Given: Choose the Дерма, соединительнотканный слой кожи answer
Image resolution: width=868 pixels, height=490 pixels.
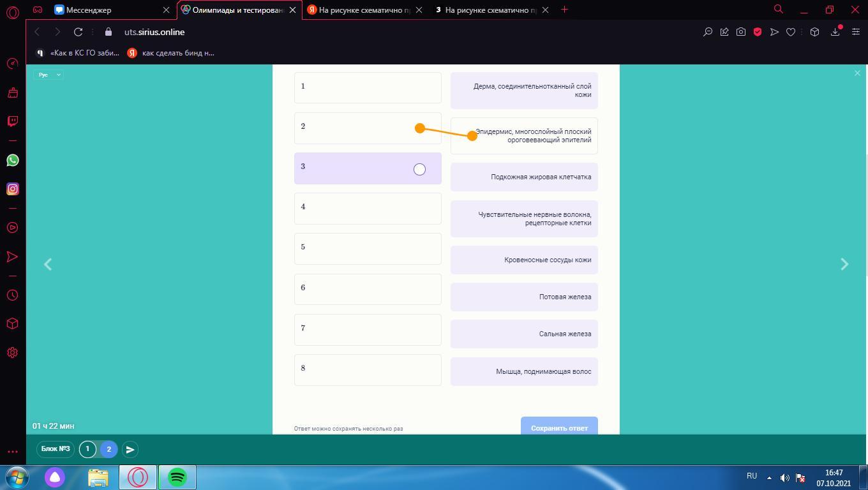Looking at the screenshot, I should pyautogui.click(x=524, y=90).
